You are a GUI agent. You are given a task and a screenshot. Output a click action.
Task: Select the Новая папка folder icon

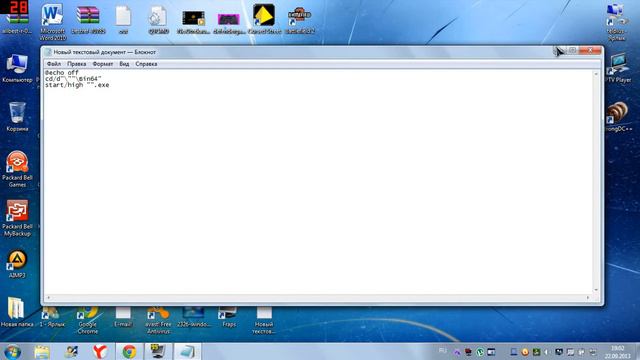click(17, 312)
